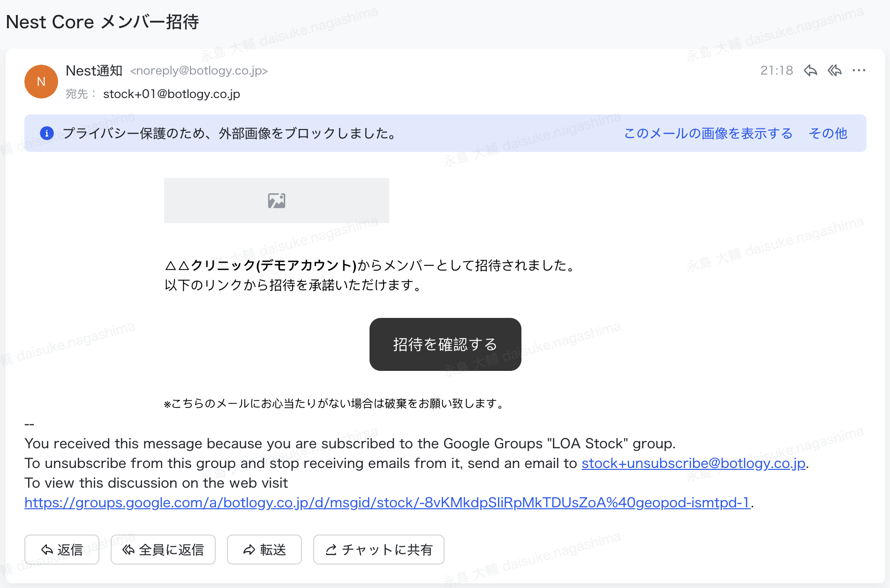Click the subject Nest Core メンバー招待
890x588 pixels.
pyautogui.click(x=103, y=22)
